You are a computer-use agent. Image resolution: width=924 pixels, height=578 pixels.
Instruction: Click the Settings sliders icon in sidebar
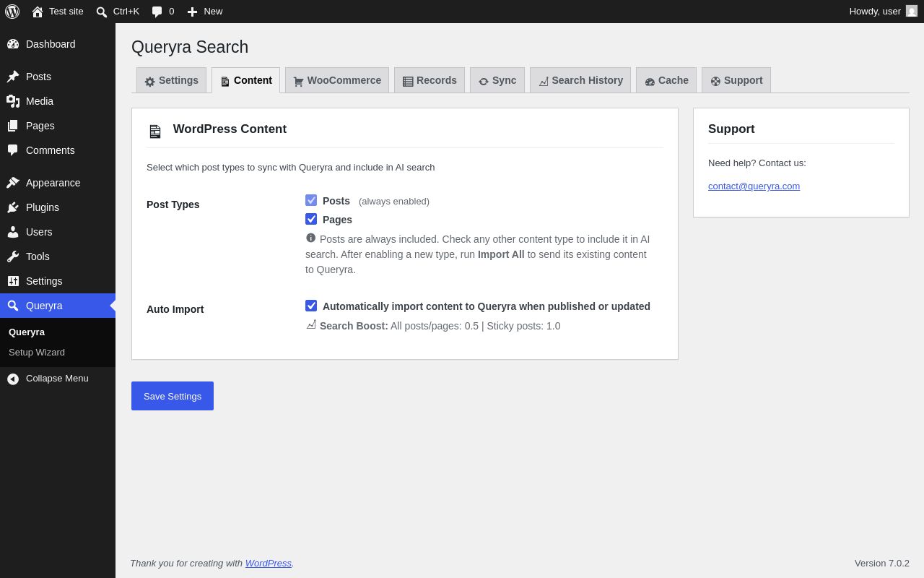tap(13, 281)
